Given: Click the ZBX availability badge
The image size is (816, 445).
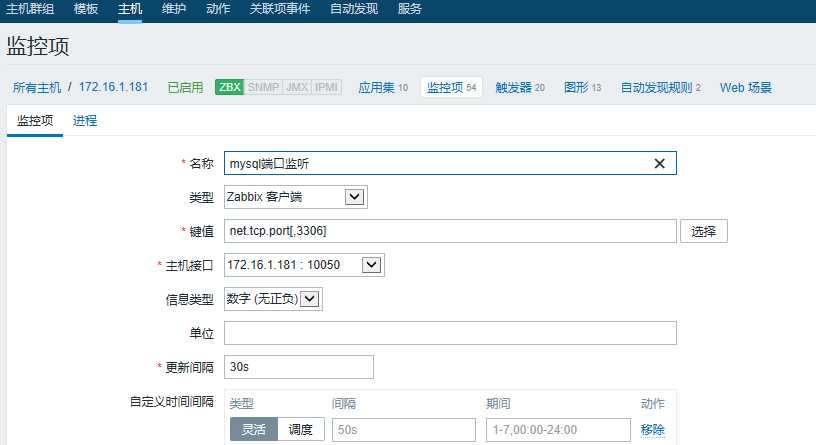Looking at the screenshot, I should [x=230, y=87].
